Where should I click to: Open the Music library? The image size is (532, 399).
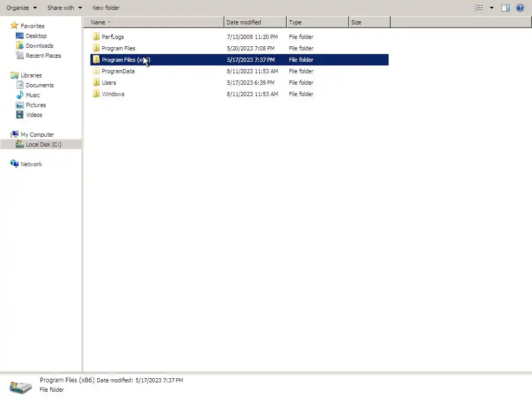point(33,95)
